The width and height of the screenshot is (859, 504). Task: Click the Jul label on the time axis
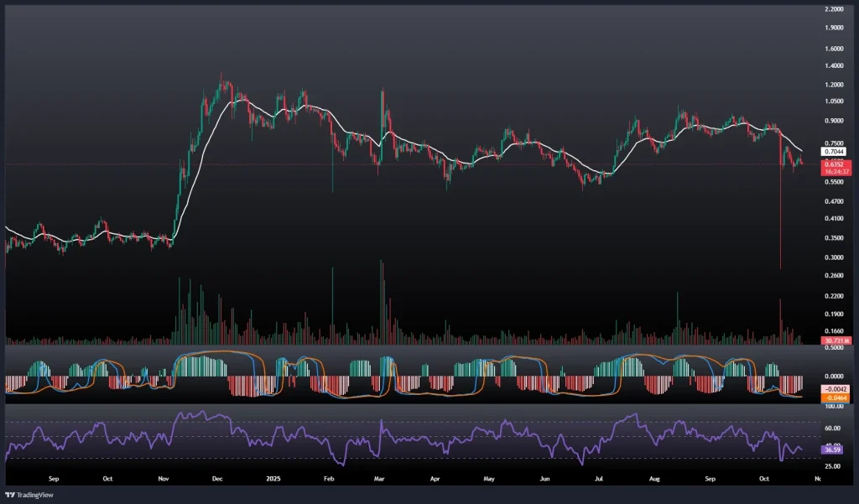pyautogui.click(x=598, y=478)
